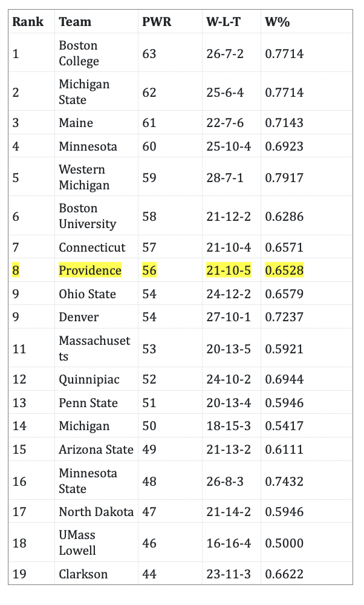The height and width of the screenshot is (605, 364).
Task: Click the Rank column header
Action: pos(28,22)
